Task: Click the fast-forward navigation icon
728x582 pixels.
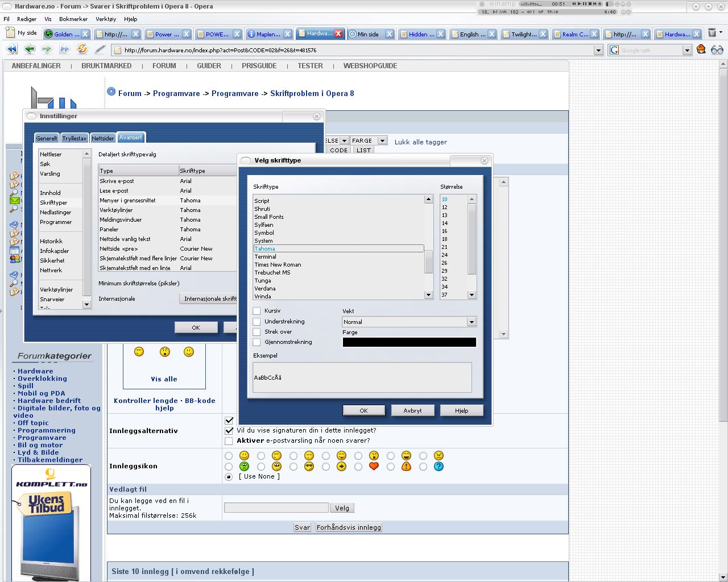Action: click(64, 49)
